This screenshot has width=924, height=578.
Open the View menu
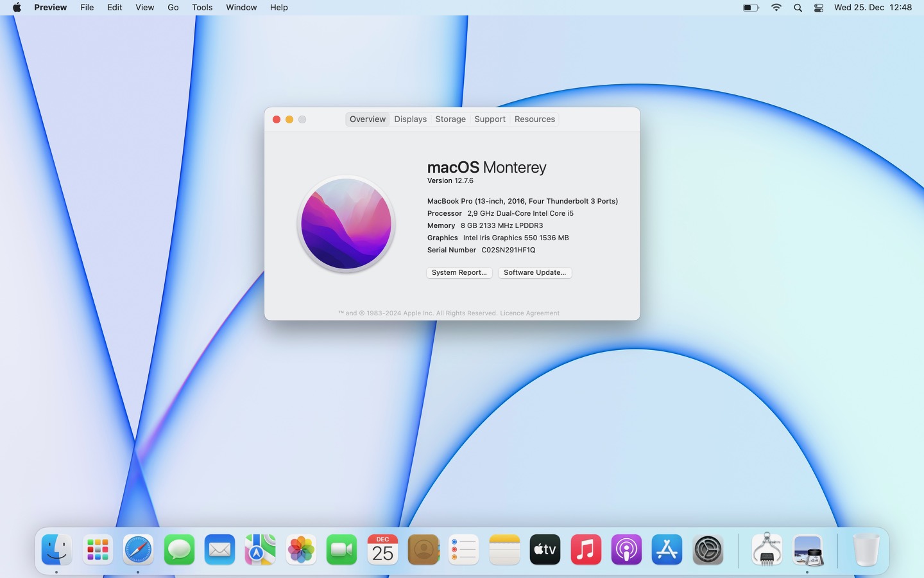point(145,8)
